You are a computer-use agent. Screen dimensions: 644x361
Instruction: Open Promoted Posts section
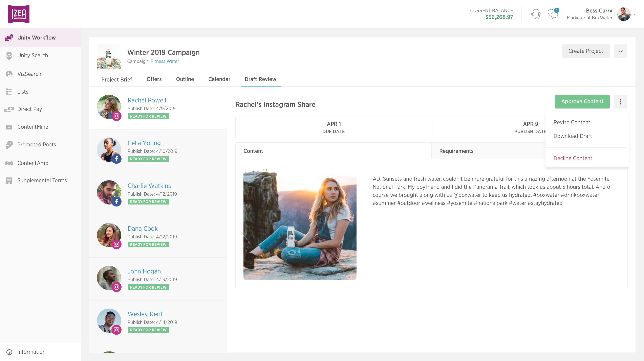click(37, 144)
